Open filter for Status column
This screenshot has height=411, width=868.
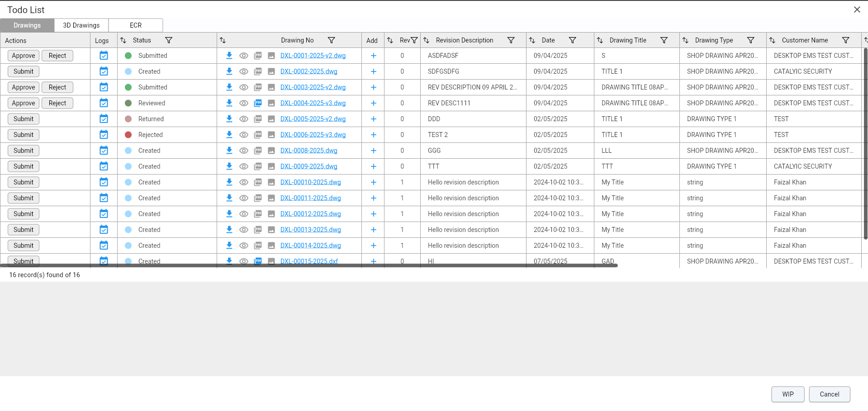169,40
